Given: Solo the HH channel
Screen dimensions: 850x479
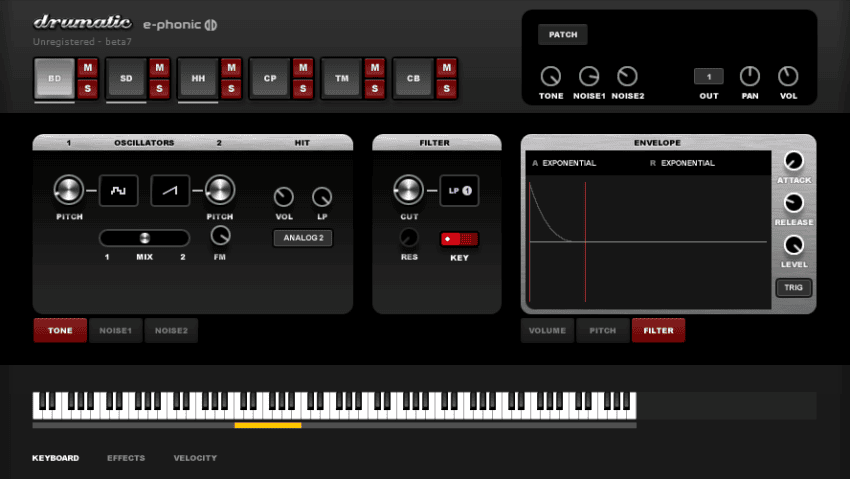Looking at the screenshot, I should pyautogui.click(x=231, y=88).
